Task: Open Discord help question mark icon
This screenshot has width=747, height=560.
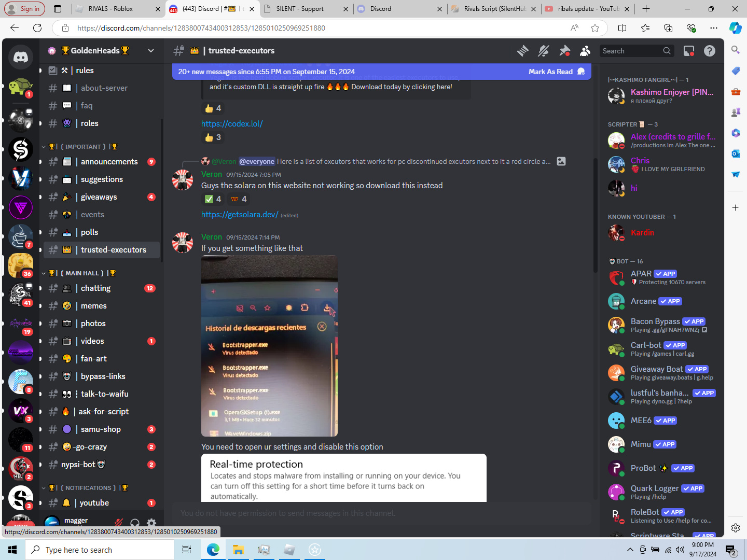Action: coord(710,51)
